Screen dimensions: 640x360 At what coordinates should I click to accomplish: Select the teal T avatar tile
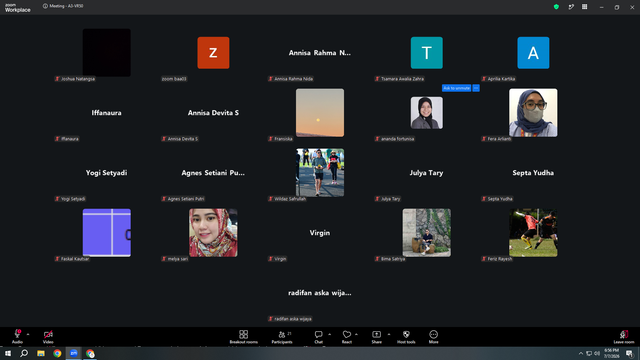point(427,53)
